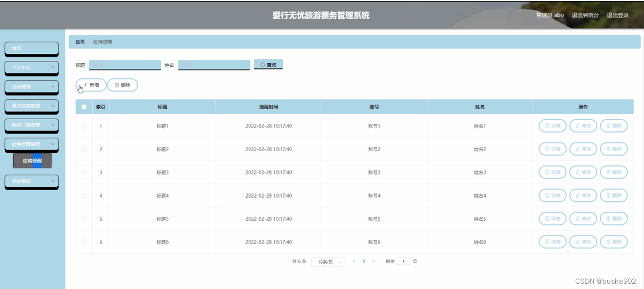Check the checkbox for row 标题6

84,242
